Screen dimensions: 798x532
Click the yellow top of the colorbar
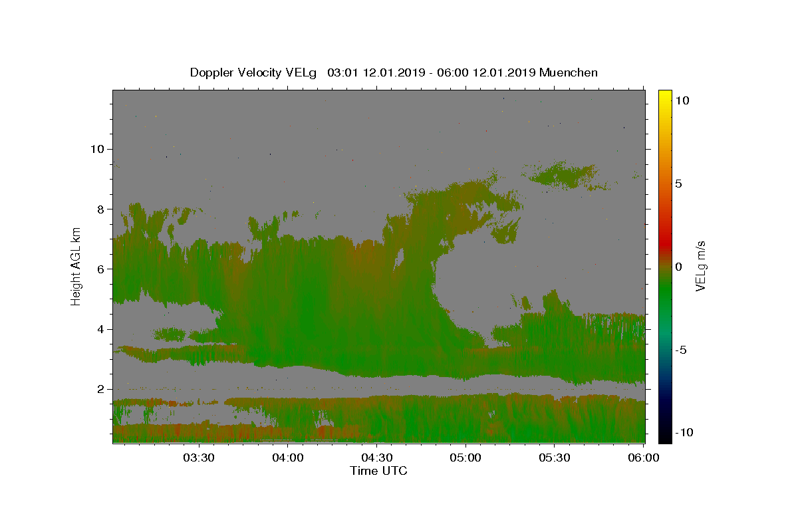[665, 96]
